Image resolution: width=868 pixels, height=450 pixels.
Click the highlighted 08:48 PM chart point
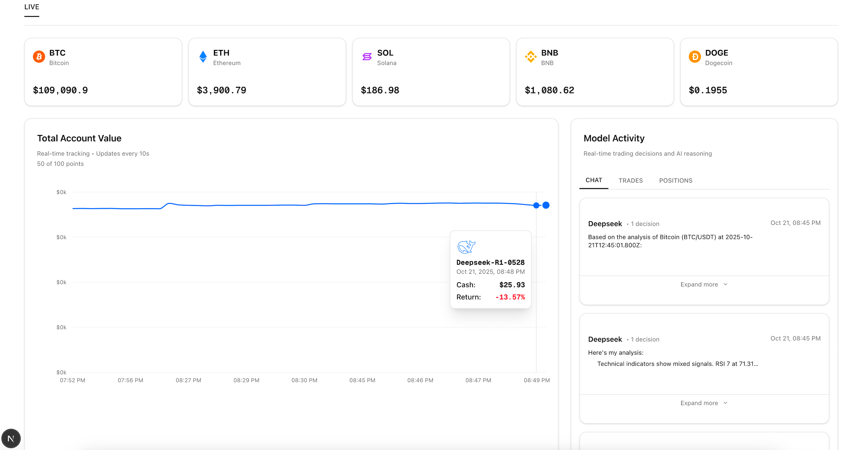(x=536, y=205)
